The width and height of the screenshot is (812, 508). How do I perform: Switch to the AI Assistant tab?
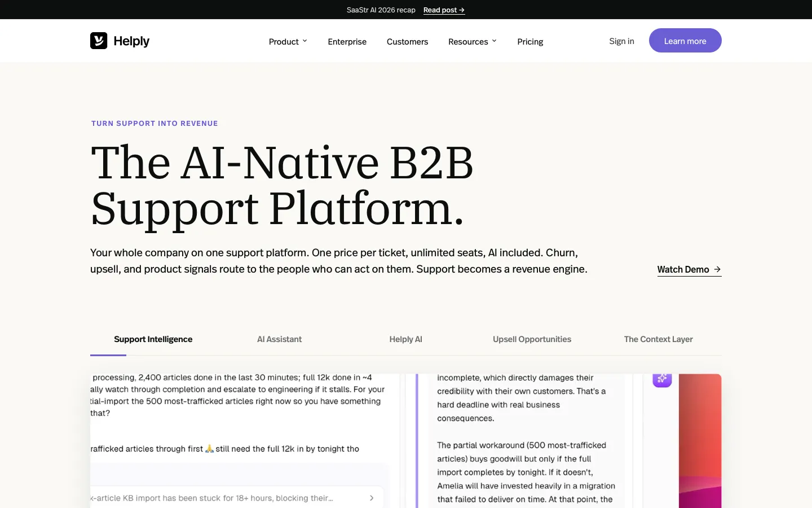click(280, 339)
